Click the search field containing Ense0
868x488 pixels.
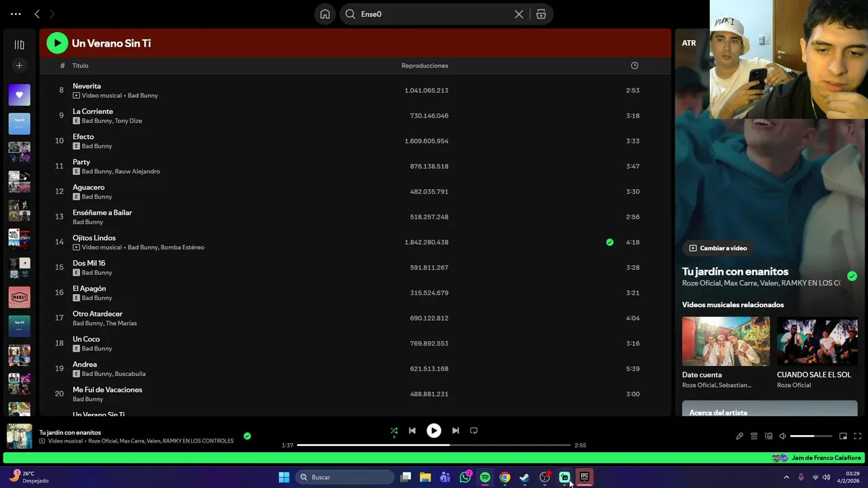(x=434, y=14)
